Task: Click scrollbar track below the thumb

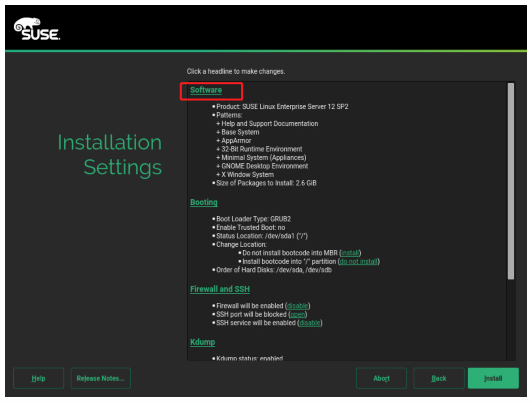Action: pos(511,320)
